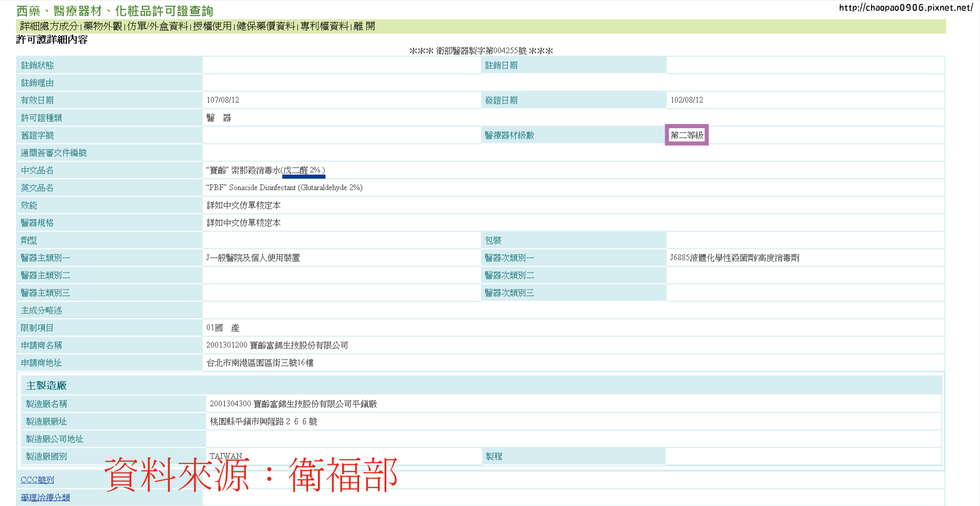Click applicant name 2001301200 寶齡富錦生技股份有限公司

(x=277, y=345)
